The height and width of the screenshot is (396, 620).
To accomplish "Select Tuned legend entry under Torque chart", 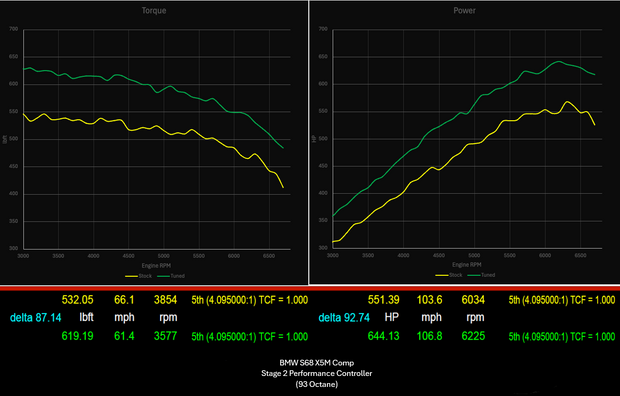I will (x=171, y=276).
